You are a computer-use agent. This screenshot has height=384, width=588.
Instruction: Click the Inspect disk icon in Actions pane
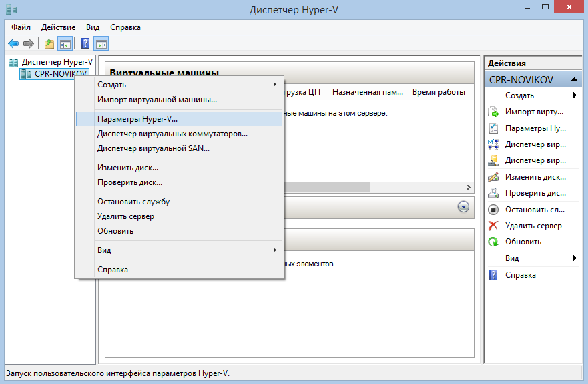click(x=493, y=193)
